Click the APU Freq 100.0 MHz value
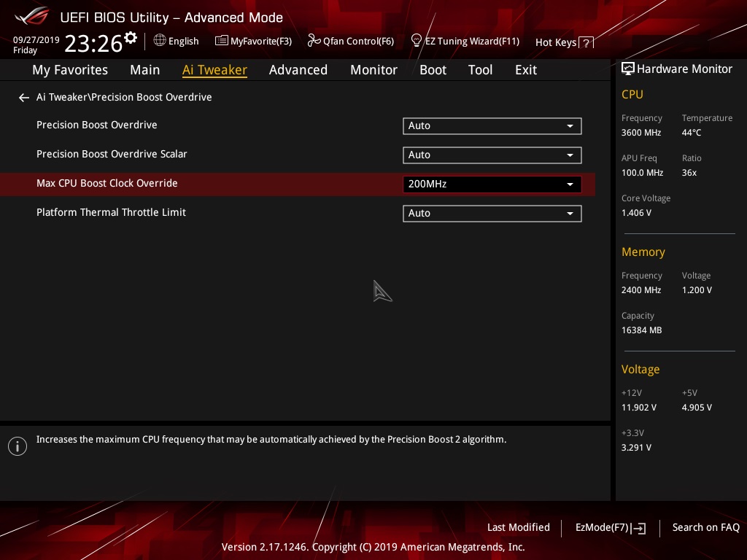 coord(642,173)
